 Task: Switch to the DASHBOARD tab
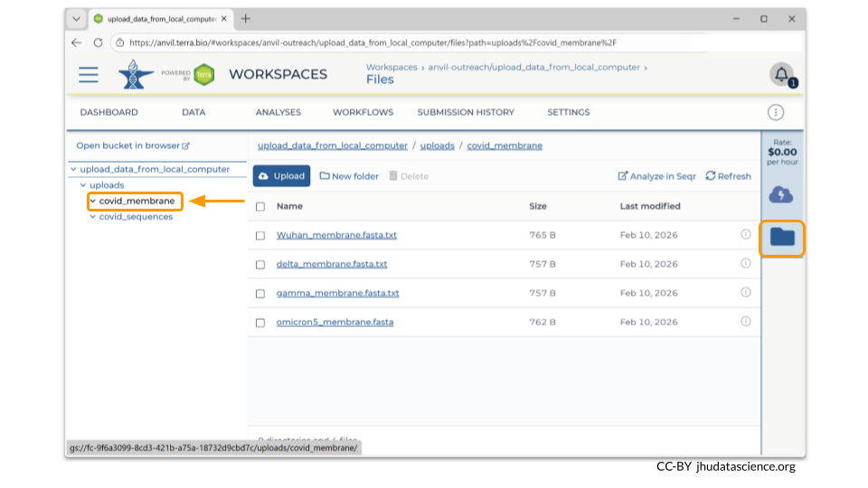[109, 112]
